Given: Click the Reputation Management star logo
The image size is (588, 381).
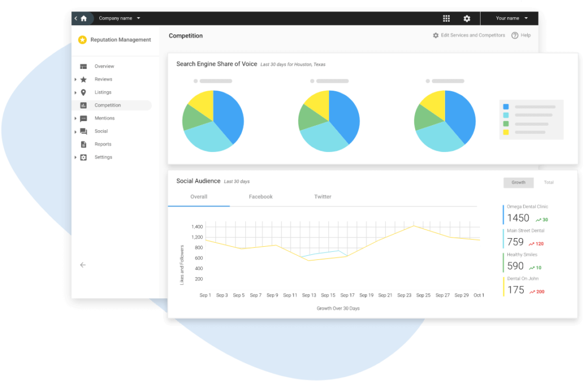Looking at the screenshot, I should [82, 40].
